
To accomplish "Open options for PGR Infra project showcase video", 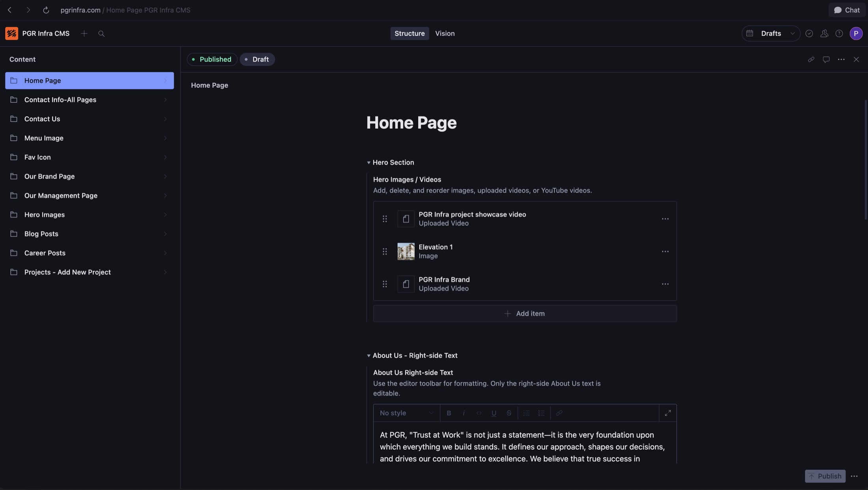I will pos(665,219).
